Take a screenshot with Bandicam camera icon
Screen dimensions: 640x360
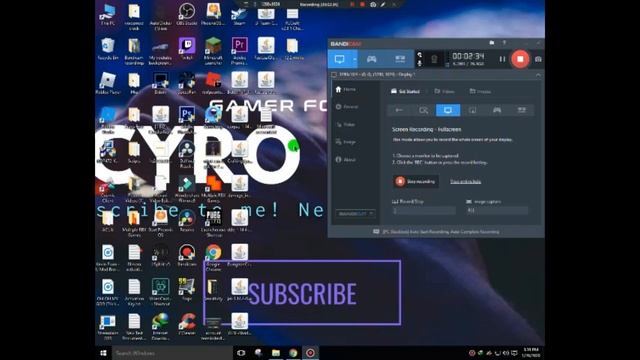pos(538,60)
